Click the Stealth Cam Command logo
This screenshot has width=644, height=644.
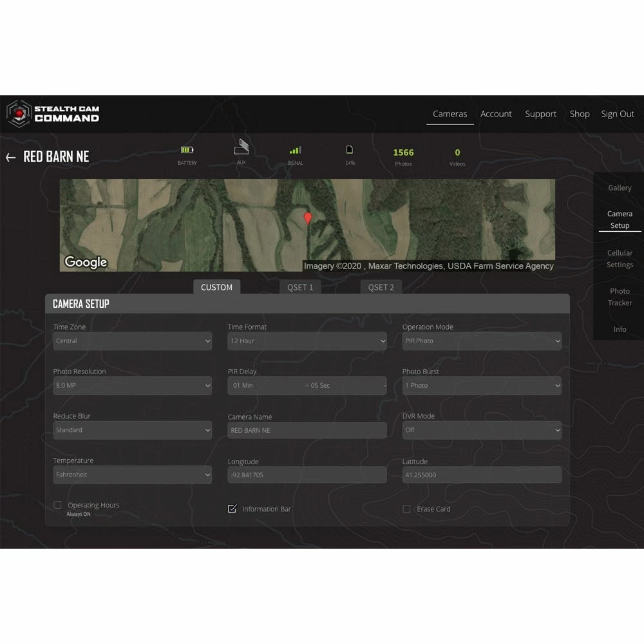(53, 114)
